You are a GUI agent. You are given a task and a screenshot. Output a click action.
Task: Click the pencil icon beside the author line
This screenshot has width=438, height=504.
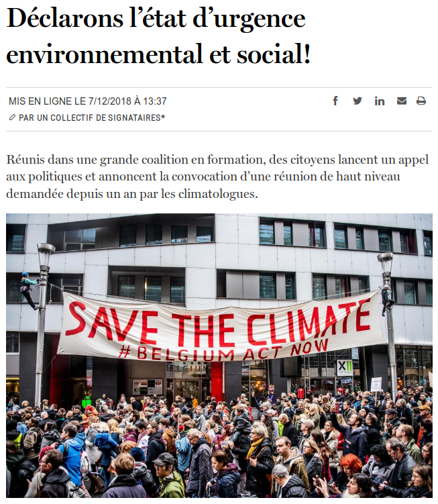tap(12, 117)
